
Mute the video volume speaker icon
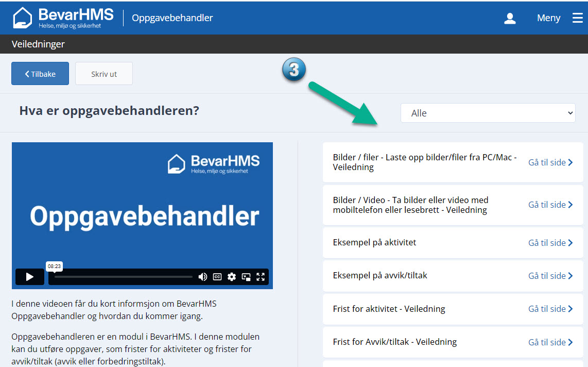(x=203, y=277)
